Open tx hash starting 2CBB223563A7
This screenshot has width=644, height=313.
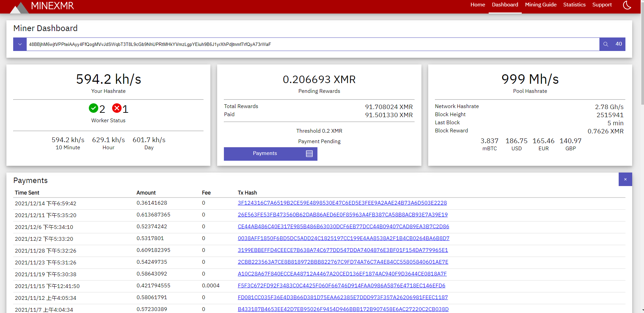[343, 262]
